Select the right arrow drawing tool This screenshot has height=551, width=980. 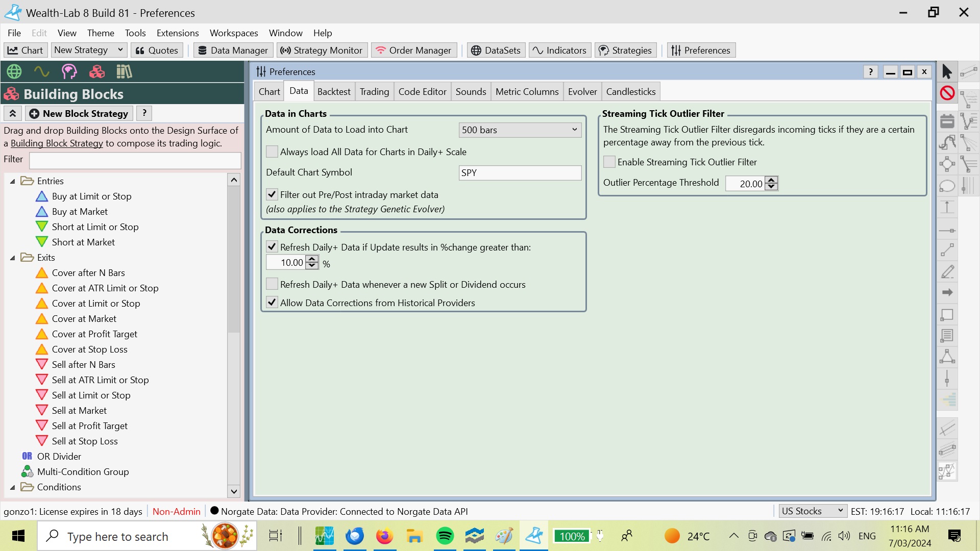(947, 292)
